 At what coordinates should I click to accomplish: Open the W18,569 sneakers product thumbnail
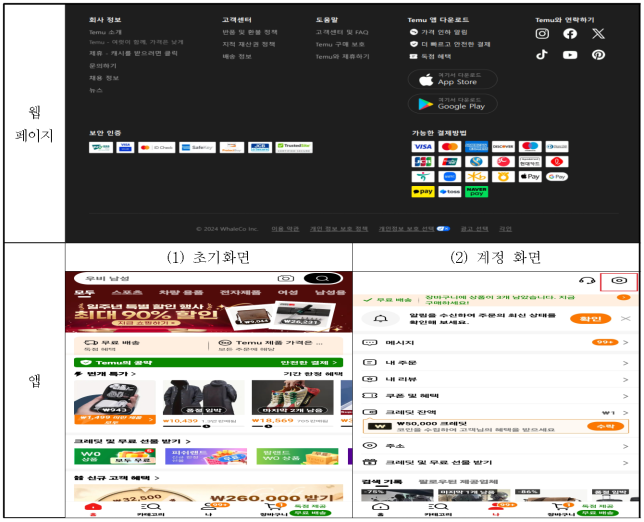(x=292, y=398)
